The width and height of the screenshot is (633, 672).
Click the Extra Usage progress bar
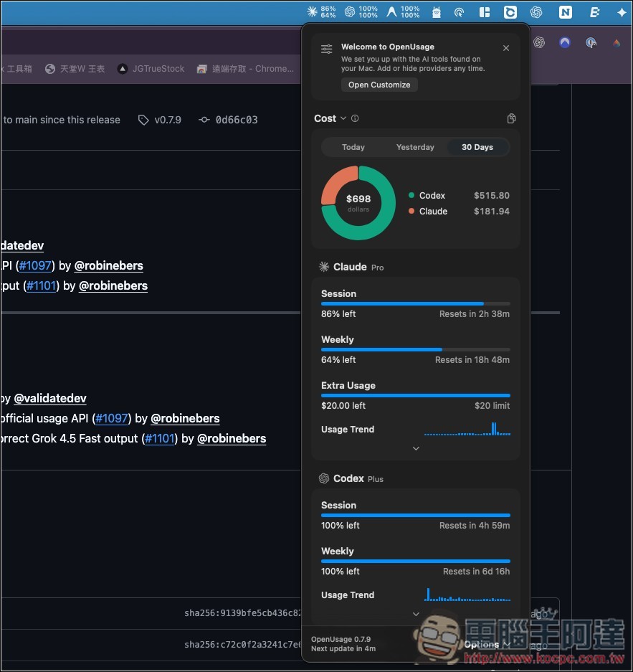point(416,396)
